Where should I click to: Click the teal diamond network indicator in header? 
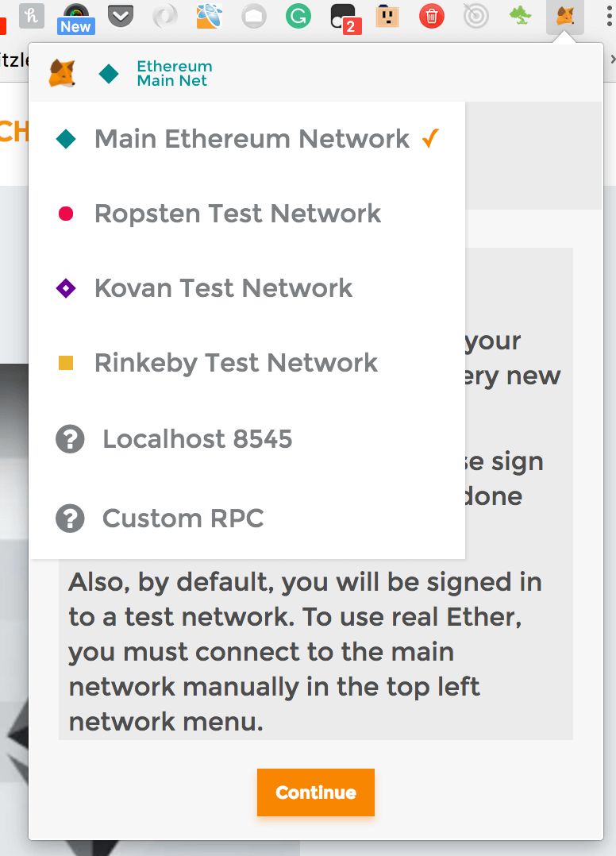(109, 74)
